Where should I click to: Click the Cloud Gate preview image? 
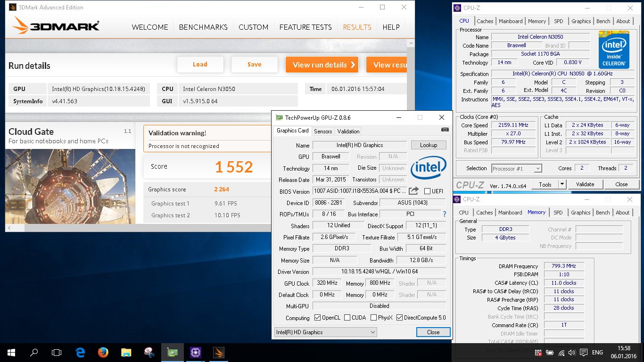point(70,186)
